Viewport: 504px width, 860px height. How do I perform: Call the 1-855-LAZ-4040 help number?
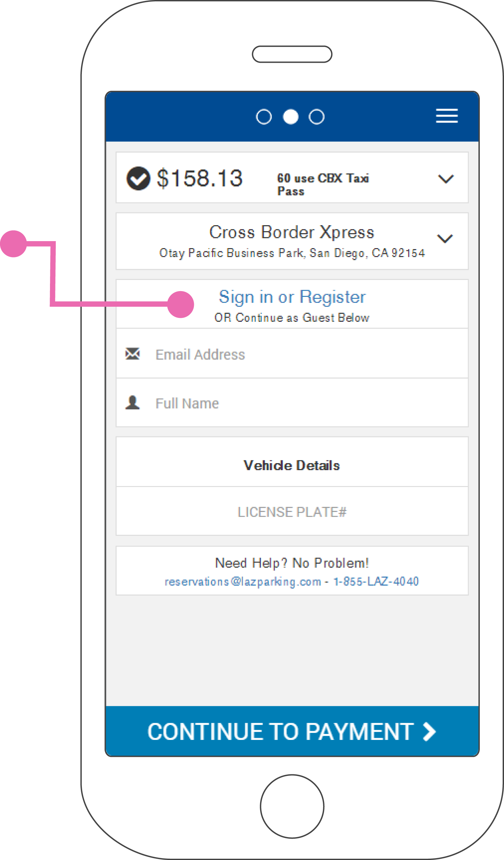(376, 582)
